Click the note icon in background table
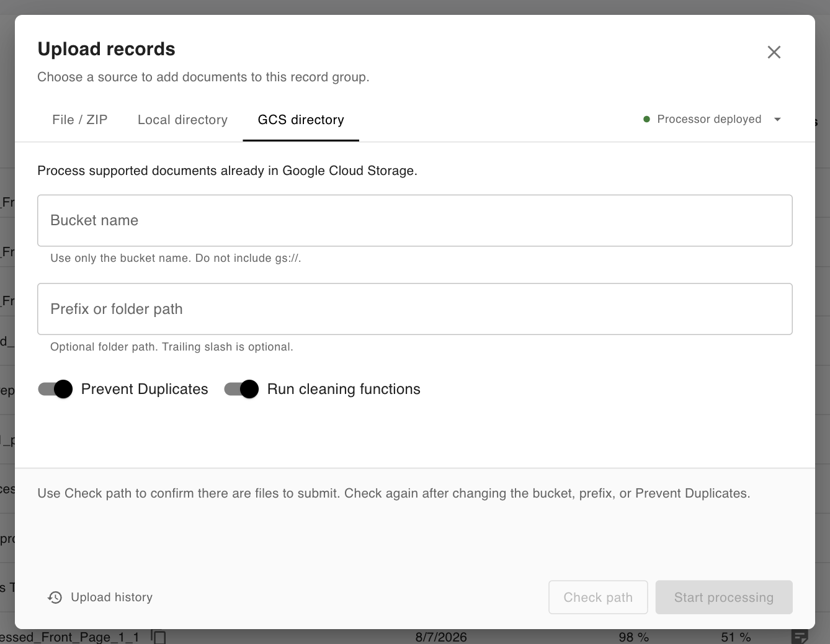Screen dimensions: 830x644 click(800, 637)
